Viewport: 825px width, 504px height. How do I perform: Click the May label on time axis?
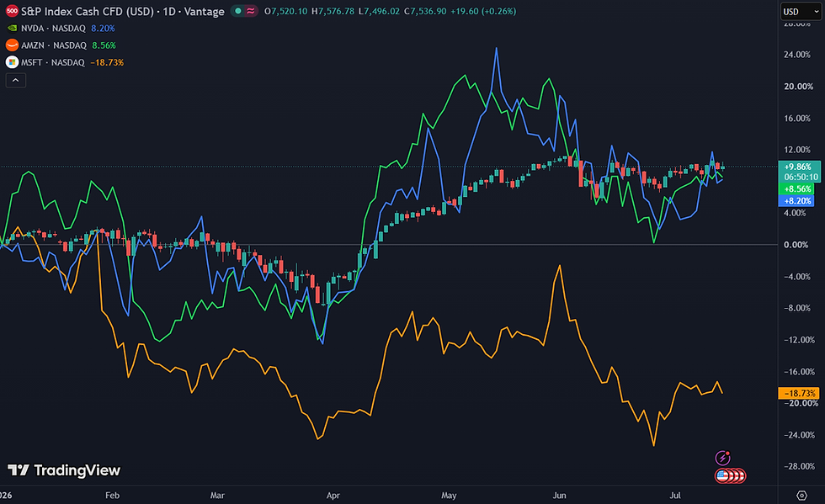pyautogui.click(x=449, y=496)
